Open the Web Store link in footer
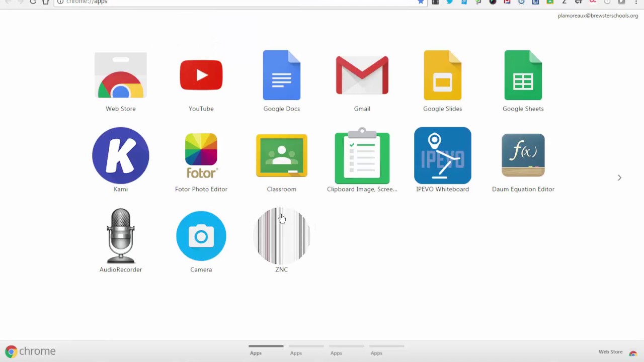This screenshot has width=644, height=362. [x=618, y=352]
